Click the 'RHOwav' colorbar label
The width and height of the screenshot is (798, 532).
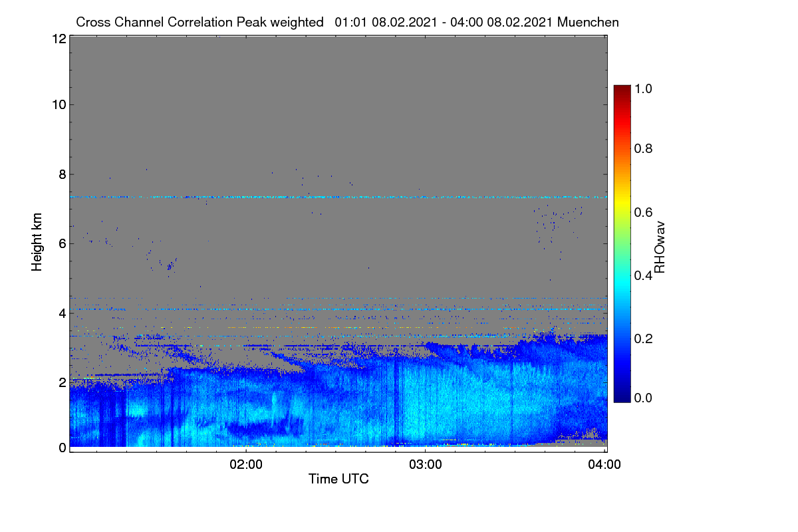[659, 247]
